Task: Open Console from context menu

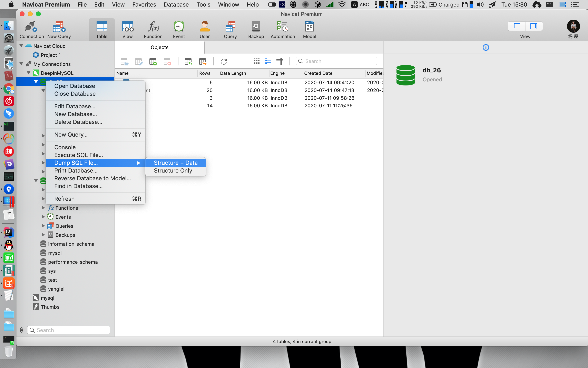Action: click(x=96, y=147)
